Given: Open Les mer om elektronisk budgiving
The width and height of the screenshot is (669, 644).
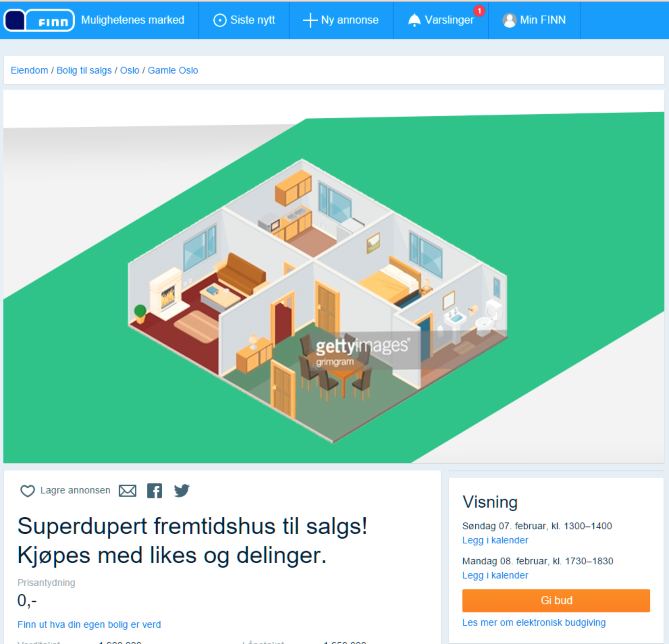Looking at the screenshot, I should pos(534,622).
